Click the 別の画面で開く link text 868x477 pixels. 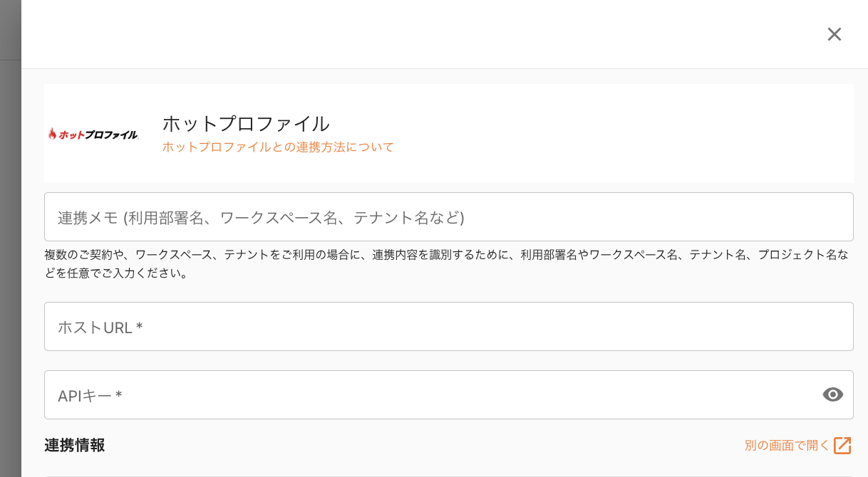[x=787, y=446]
